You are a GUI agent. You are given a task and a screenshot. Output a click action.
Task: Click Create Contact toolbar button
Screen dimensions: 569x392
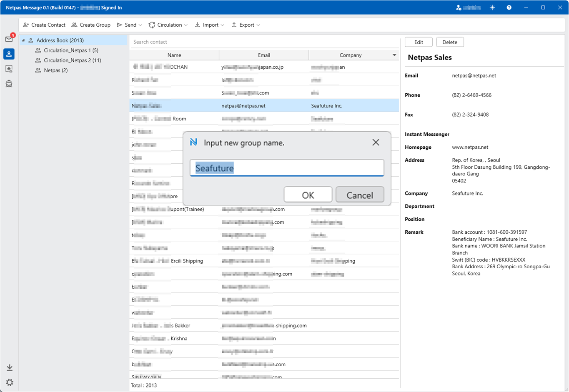click(x=44, y=25)
